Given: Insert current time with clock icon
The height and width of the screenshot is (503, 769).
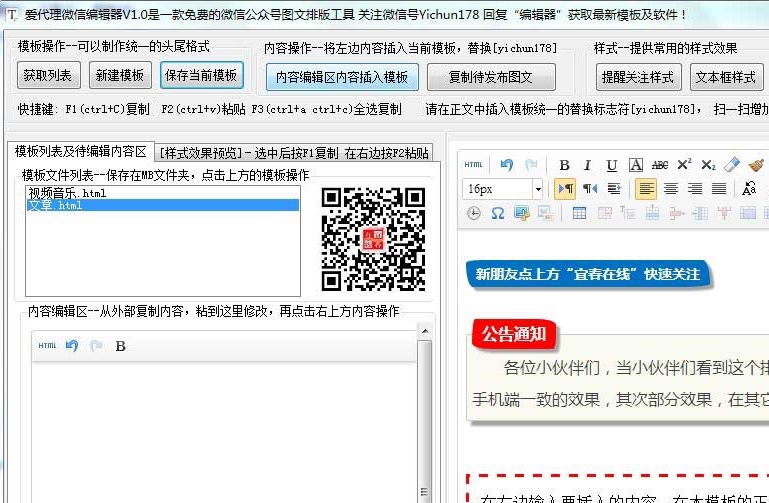Looking at the screenshot, I should (473, 213).
